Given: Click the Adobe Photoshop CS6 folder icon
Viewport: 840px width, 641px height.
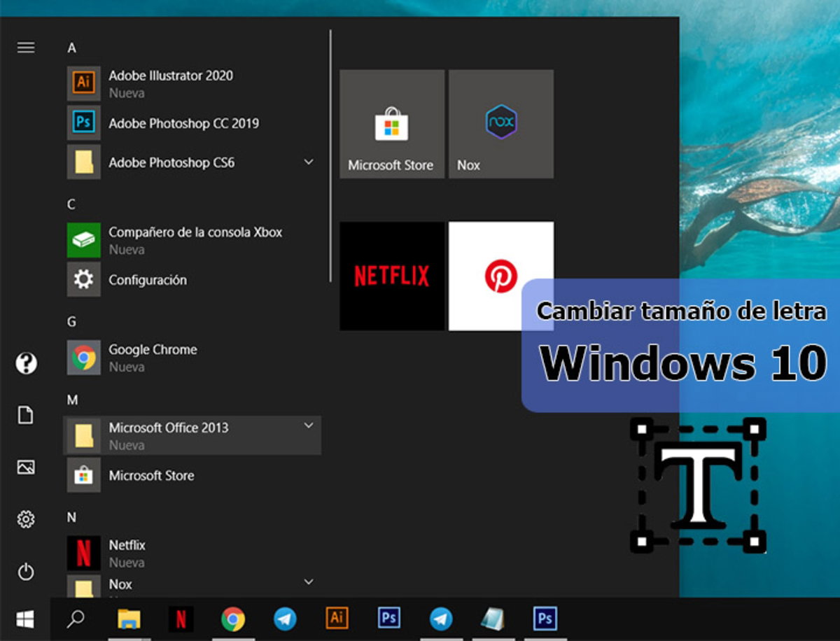Looking at the screenshot, I should [x=84, y=162].
